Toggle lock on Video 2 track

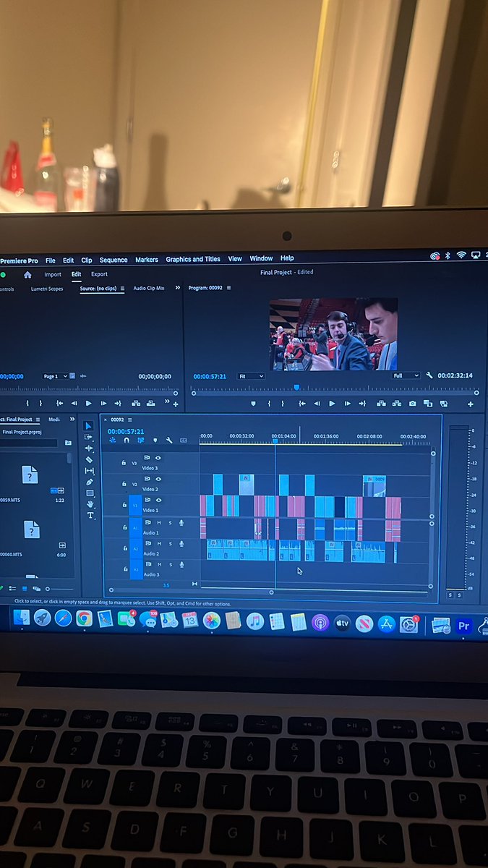click(x=124, y=483)
